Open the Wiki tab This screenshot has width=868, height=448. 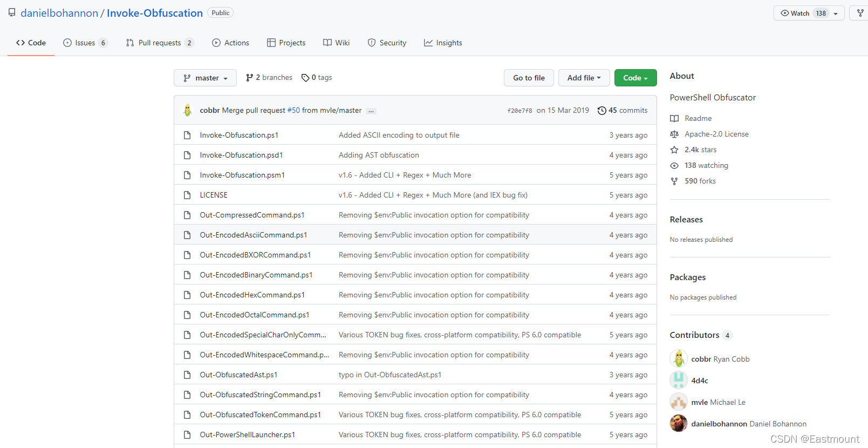coord(337,43)
